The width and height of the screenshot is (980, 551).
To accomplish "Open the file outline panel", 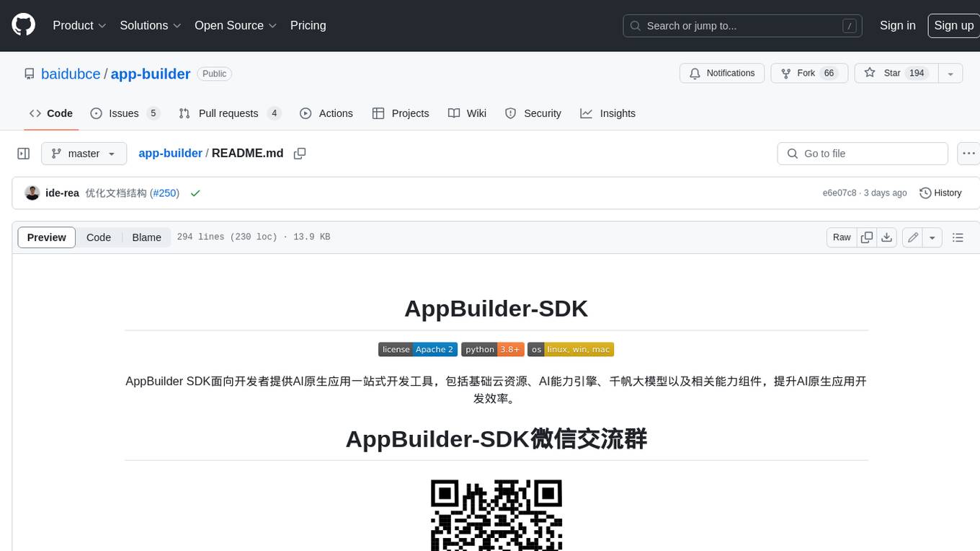I will [x=958, y=237].
